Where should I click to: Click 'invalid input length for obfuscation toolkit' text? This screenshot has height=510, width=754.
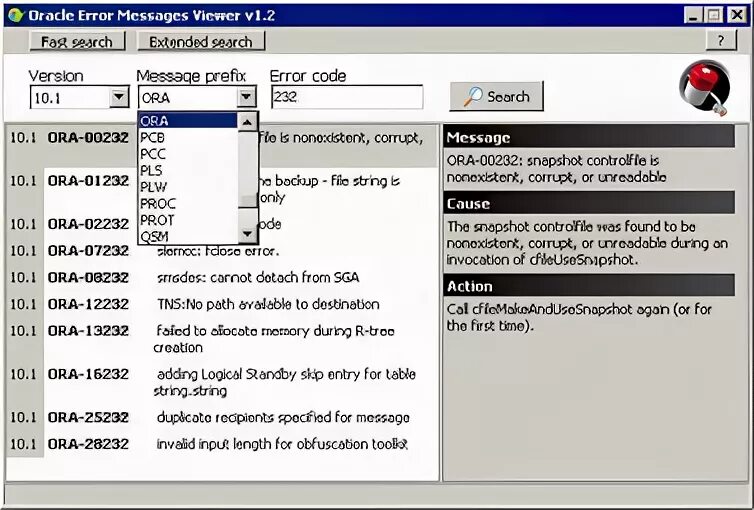pos(282,444)
